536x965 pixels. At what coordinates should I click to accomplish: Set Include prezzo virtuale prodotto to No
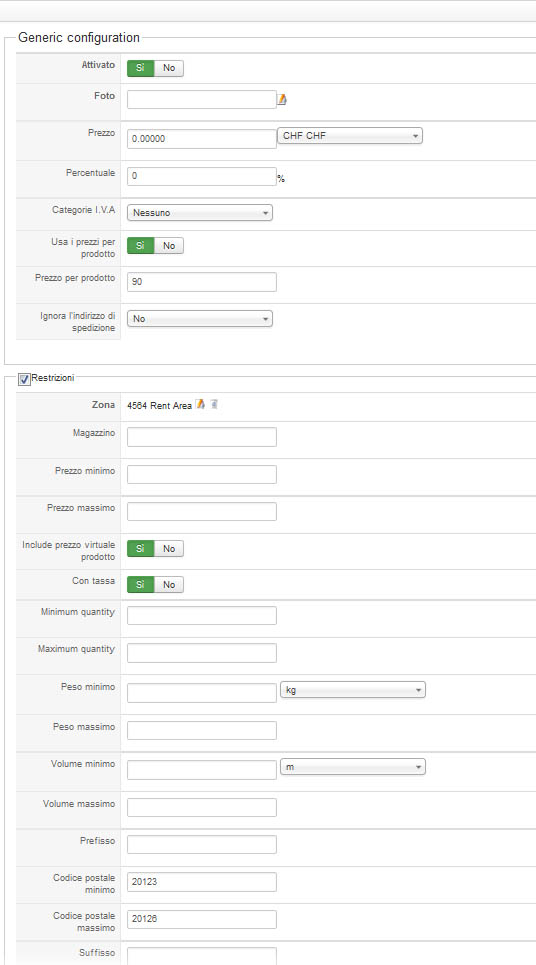click(x=169, y=548)
